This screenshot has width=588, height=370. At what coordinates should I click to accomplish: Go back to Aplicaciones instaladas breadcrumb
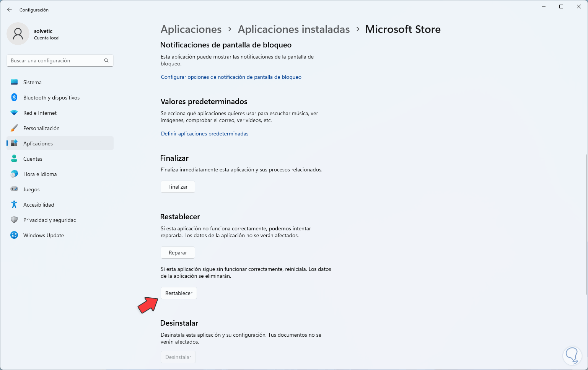[x=294, y=29]
